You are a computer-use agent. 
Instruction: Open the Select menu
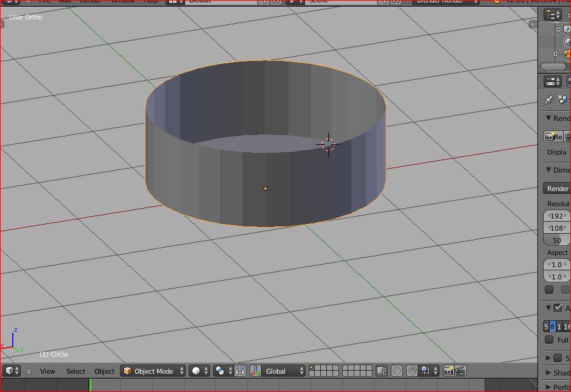pyautogui.click(x=75, y=371)
